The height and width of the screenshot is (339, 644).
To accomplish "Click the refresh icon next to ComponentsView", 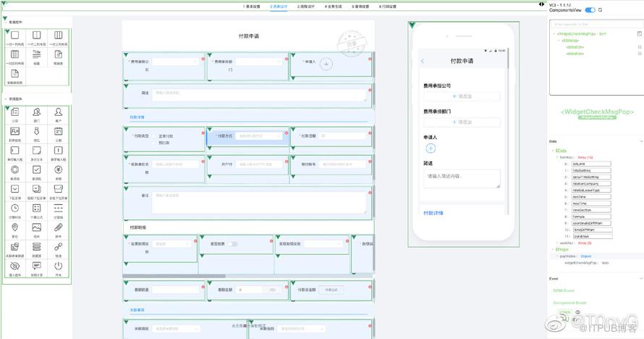I will coord(600,10).
